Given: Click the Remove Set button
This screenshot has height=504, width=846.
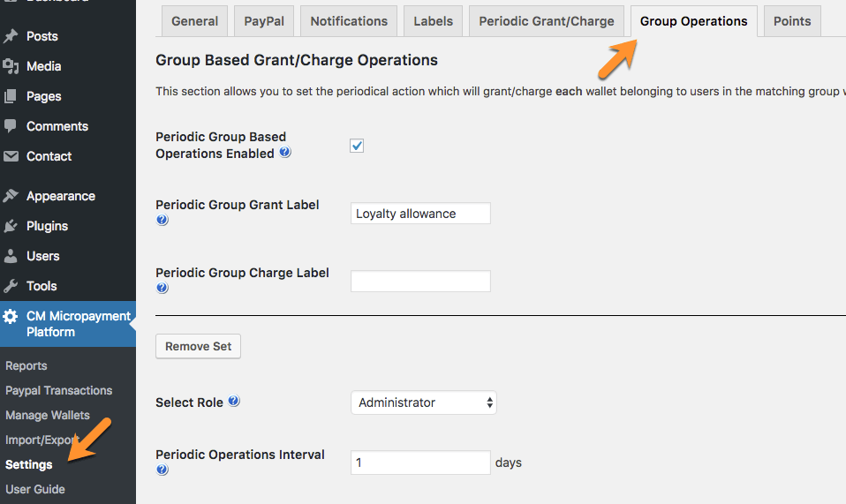Looking at the screenshot, I should [x=198, y=346].
